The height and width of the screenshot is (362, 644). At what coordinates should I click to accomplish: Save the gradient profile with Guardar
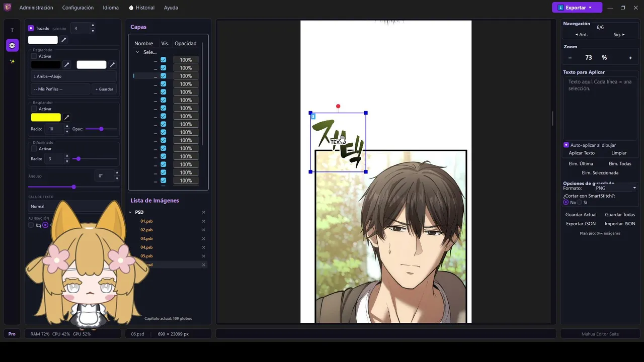(x=105, y=89)
